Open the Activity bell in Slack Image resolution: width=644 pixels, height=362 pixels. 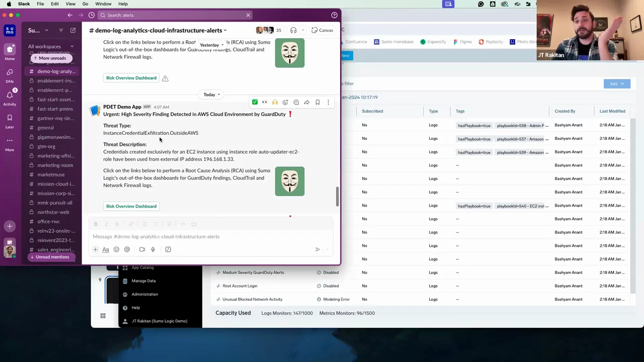coord(10,98)
